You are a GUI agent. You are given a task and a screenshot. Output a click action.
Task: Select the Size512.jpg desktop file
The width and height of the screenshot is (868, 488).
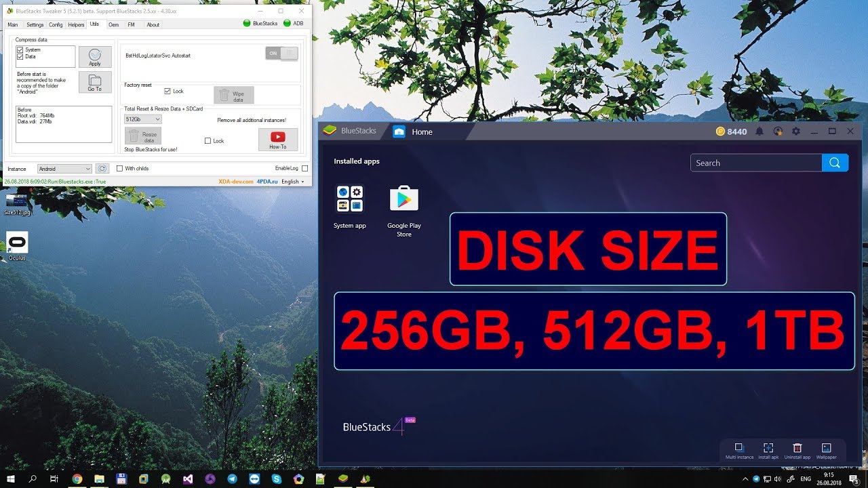tap(17, 204)
